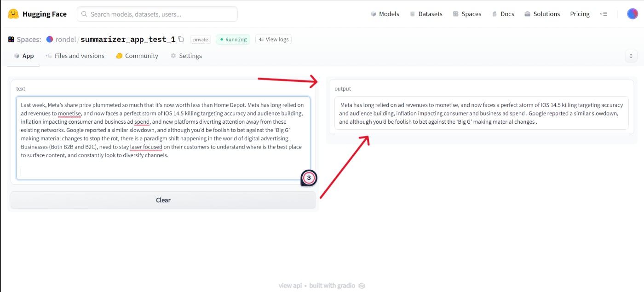Open the Models page
Viewport: 644px width, 292px height.
click(385, 14)
